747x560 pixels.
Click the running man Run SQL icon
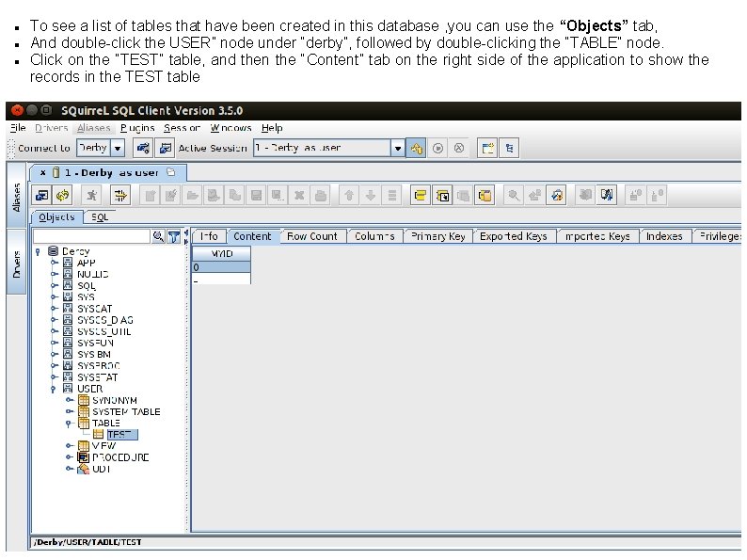[91, 195]
